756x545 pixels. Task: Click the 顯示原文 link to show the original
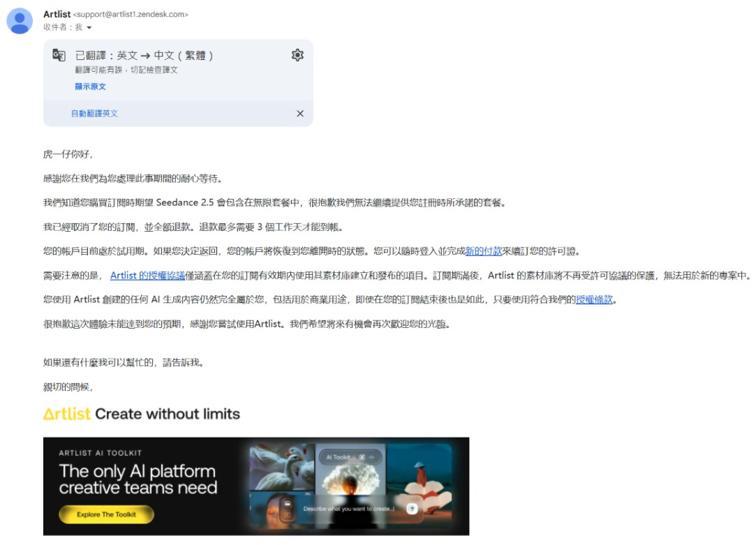(x=90, y=87)
